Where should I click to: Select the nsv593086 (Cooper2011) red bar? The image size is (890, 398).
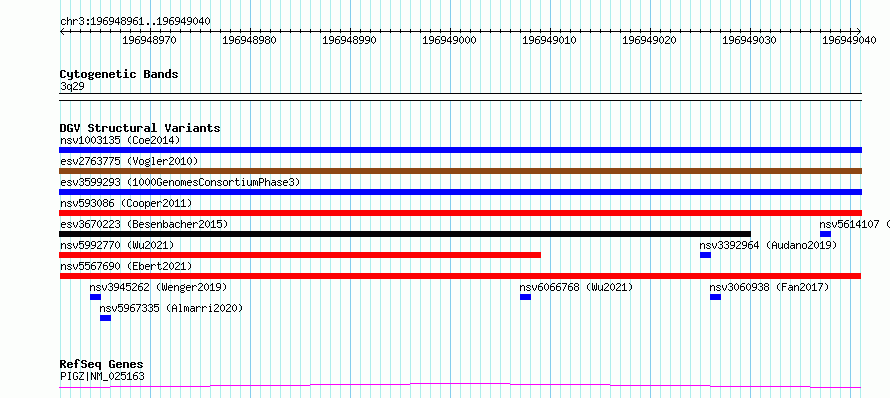coord(460,213)
